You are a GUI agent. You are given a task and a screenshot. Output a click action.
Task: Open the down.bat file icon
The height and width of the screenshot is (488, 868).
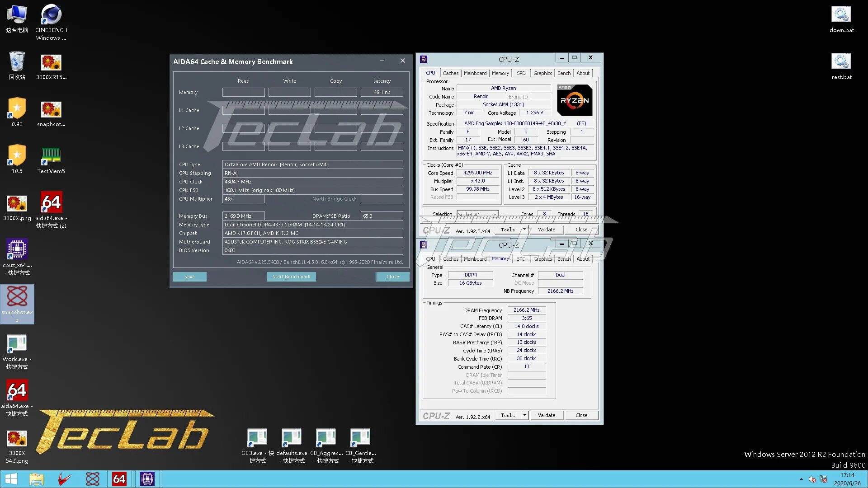tap(841, 15)
